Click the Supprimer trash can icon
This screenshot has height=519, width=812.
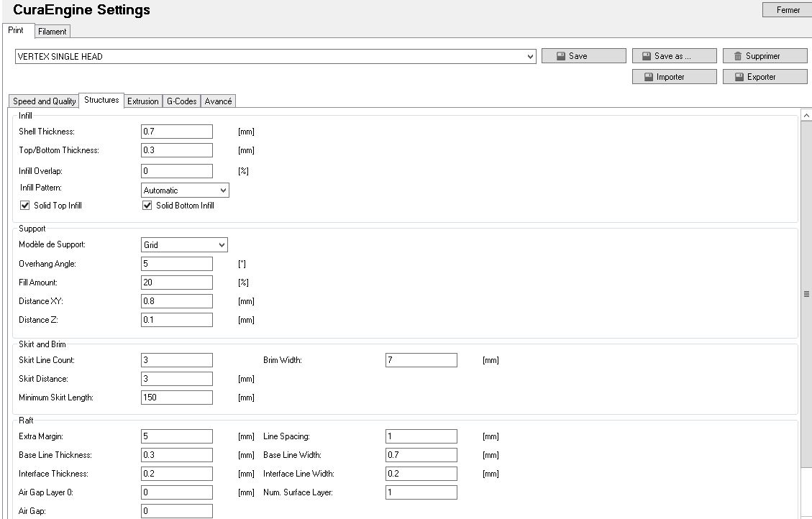738,56
